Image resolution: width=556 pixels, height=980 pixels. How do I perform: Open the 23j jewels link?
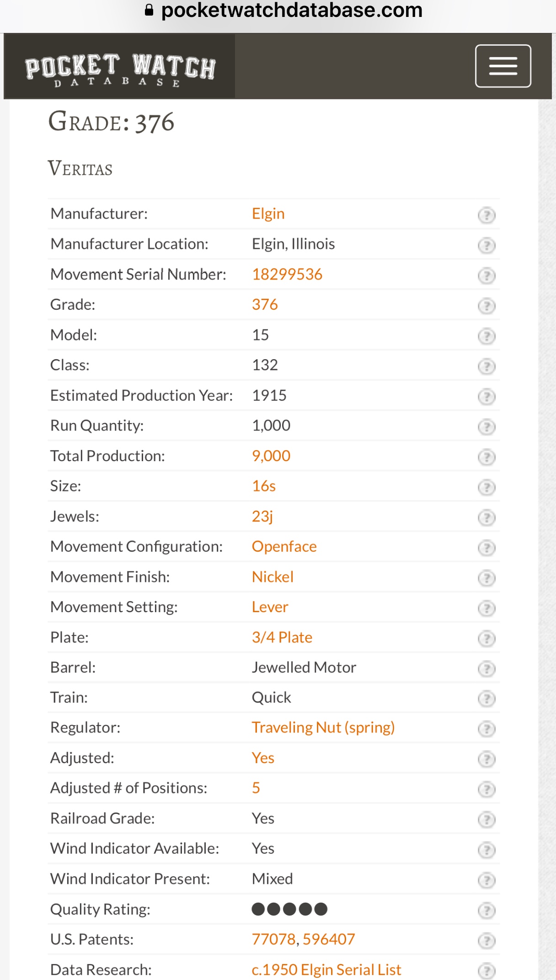tap(262, 516)
